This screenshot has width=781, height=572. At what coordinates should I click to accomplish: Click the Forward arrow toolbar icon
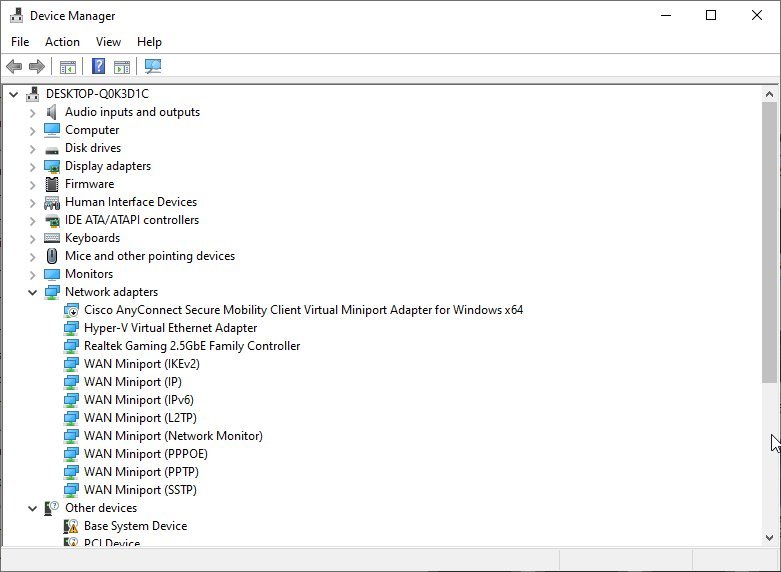coord(37,66)
